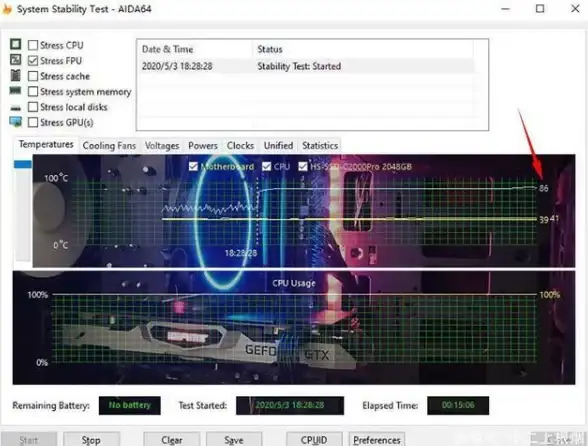This screenshot has height=446, width=588.
Task: Enable the Stress cache checkbox
Action: pos(33,76)
